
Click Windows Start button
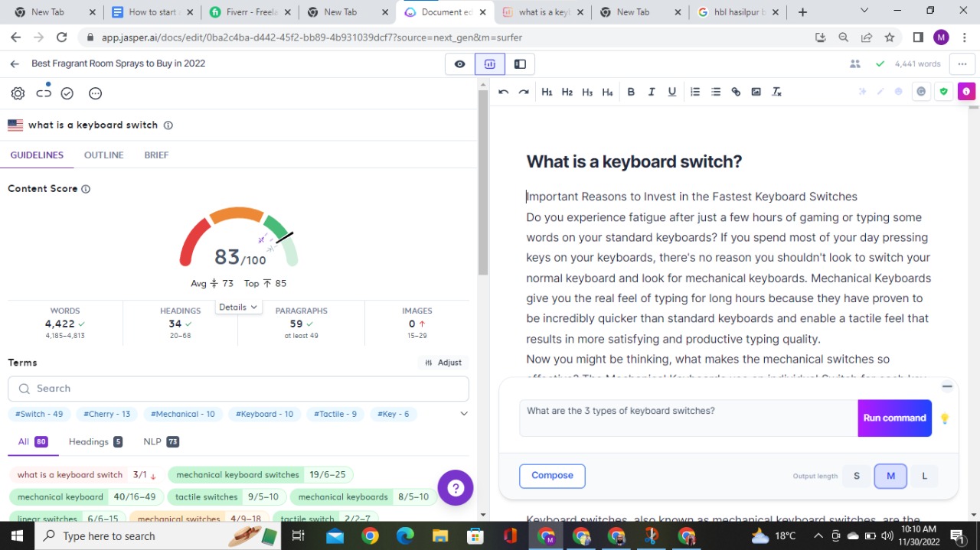[x=17, y=535]
